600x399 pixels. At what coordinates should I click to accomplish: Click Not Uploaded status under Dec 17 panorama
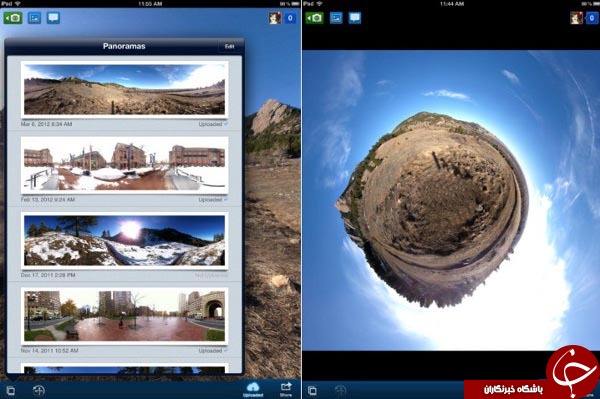(x=211, y=275)
